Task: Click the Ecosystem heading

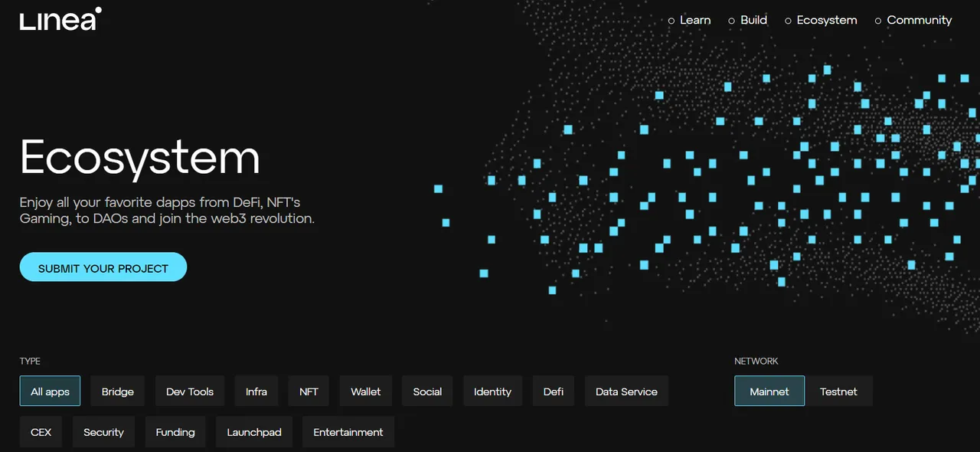Action: pos(140,158)
